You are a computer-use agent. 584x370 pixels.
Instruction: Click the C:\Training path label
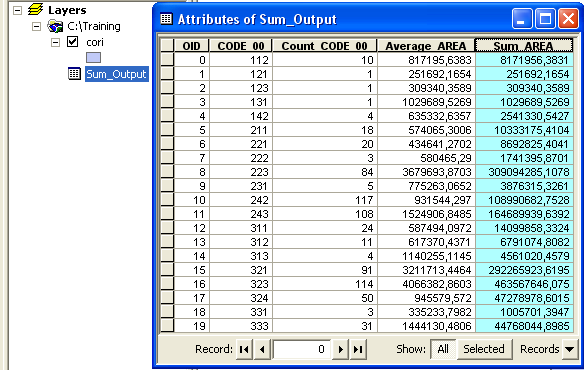click(x=94, y=26)
